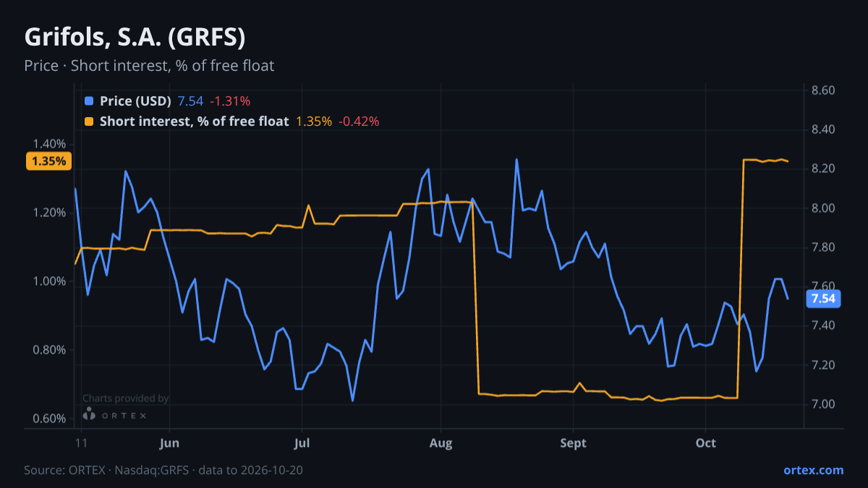The image size is (868, 488).
Task: Click the 1.40% left axis label
Action: (50, 144)
